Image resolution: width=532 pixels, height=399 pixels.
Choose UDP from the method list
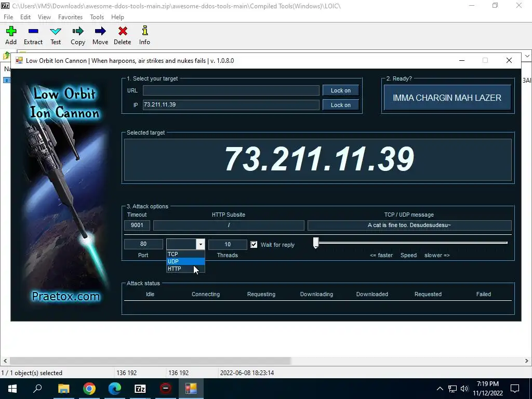pyautogui.click(x=185, y=262)
